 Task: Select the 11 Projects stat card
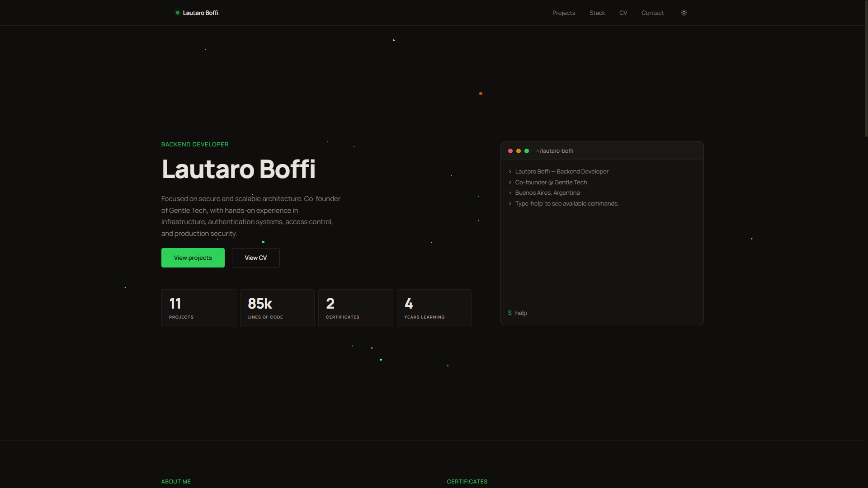[x=199, y=308]
